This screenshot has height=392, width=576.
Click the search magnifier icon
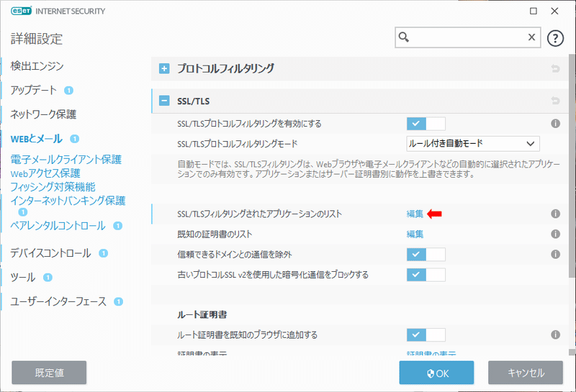point(404,37)
